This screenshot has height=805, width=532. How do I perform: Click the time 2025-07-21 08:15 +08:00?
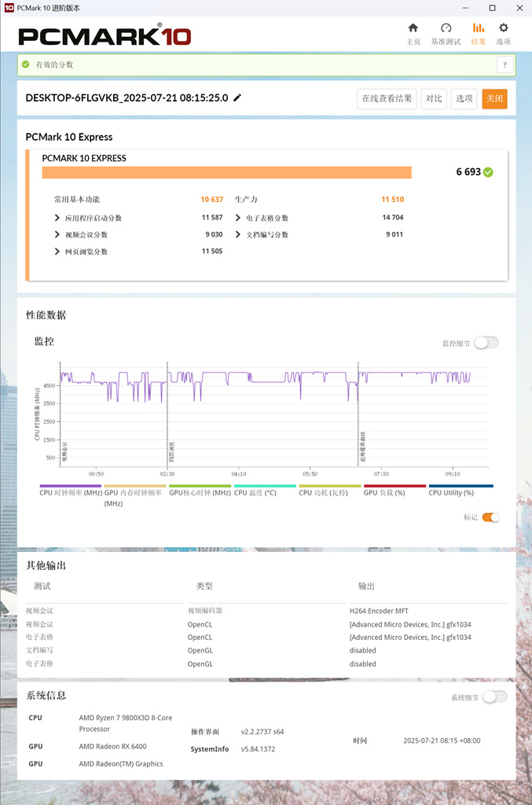(x=442, y=741)
